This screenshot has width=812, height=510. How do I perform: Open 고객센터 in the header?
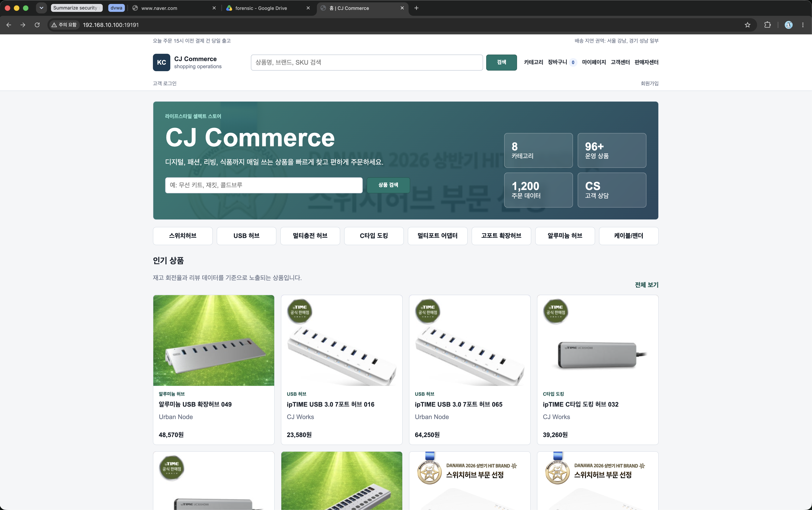tap(620, 62)
